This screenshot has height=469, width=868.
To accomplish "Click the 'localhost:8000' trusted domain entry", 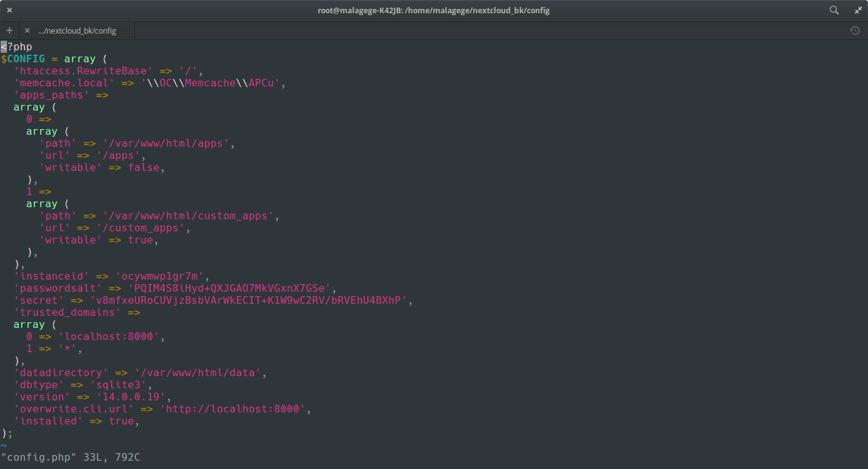I will 109,337.
